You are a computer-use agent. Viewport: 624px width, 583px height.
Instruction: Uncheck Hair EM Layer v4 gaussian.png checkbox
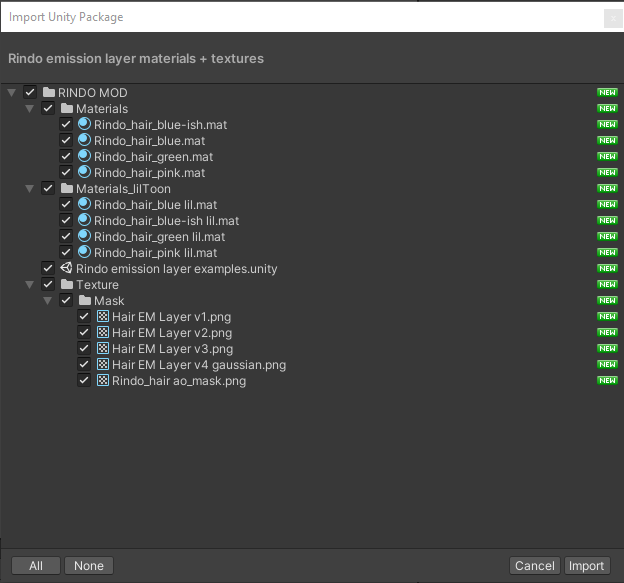click(84, 364)
